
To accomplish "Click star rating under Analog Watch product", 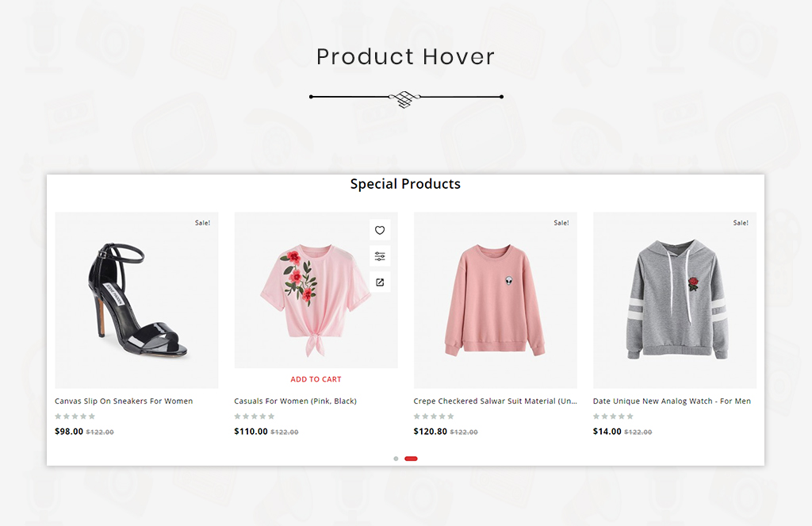I will tap(613, 417).
